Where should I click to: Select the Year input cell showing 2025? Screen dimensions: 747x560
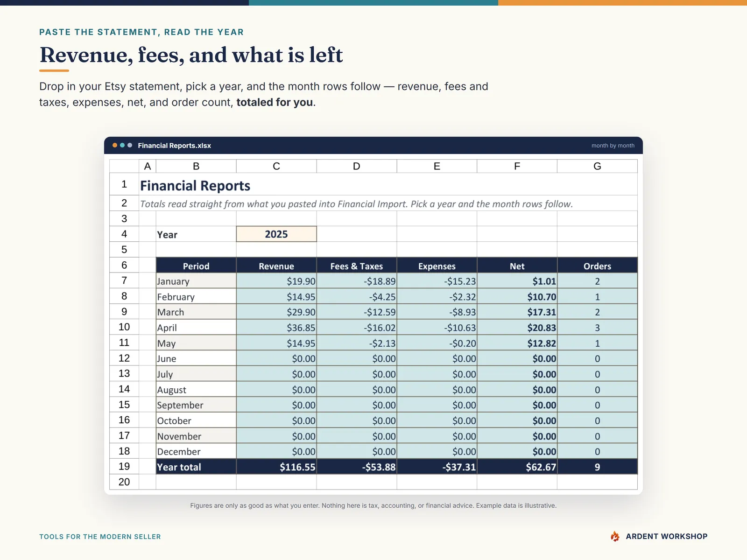tap(276, 234)
